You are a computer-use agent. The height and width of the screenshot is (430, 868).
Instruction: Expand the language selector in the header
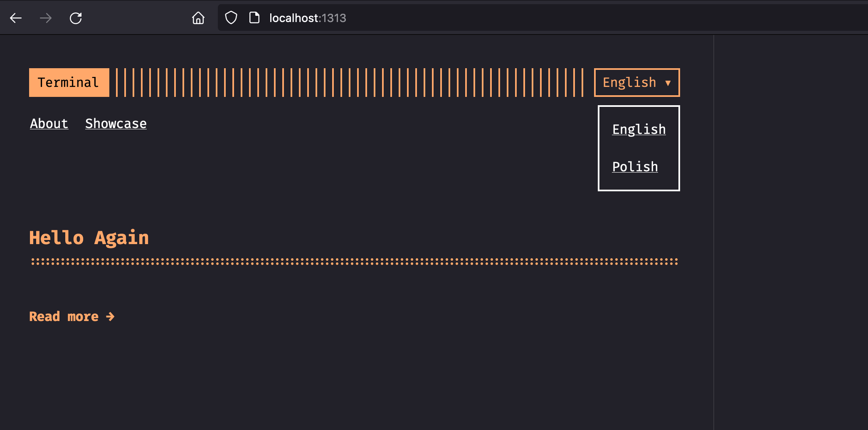click(636, 82)
